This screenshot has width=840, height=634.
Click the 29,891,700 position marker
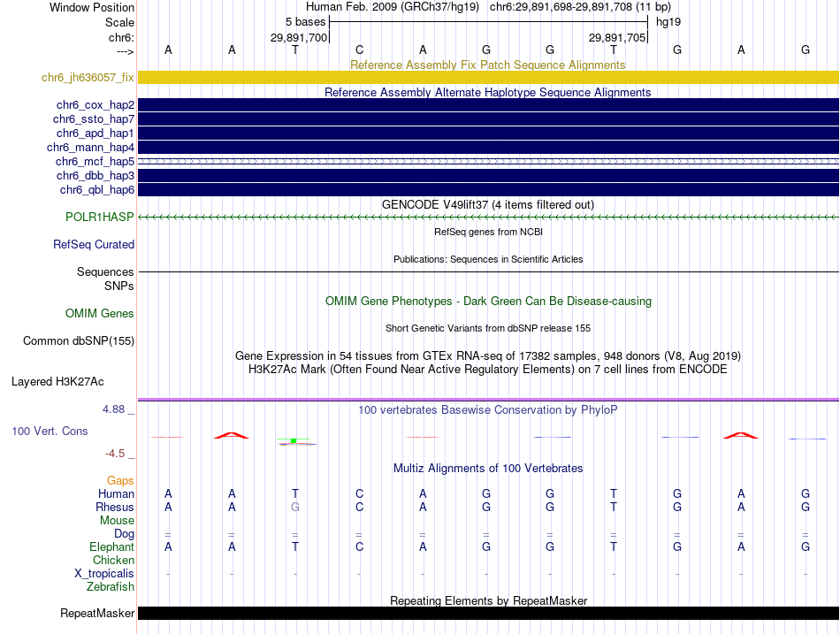click(298, 37)
